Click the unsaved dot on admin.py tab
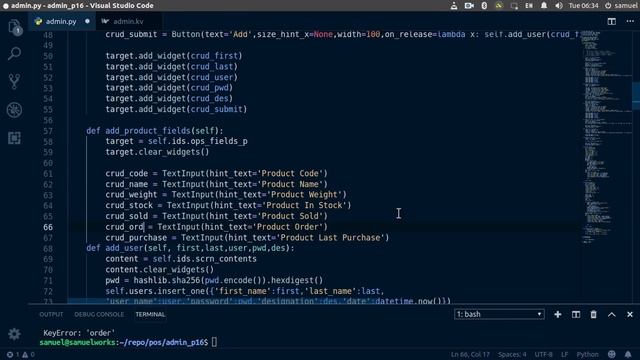 coord(87,21)
